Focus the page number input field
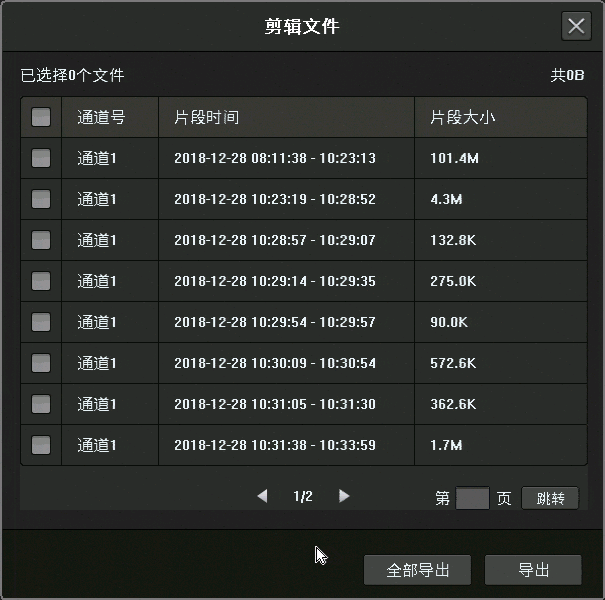 (x=472, y=498)
